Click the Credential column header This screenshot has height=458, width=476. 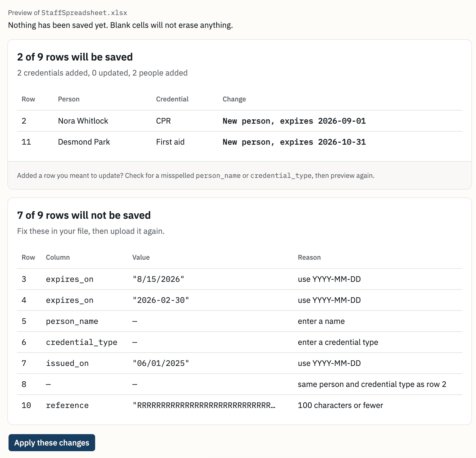click(x=172, y=99)
